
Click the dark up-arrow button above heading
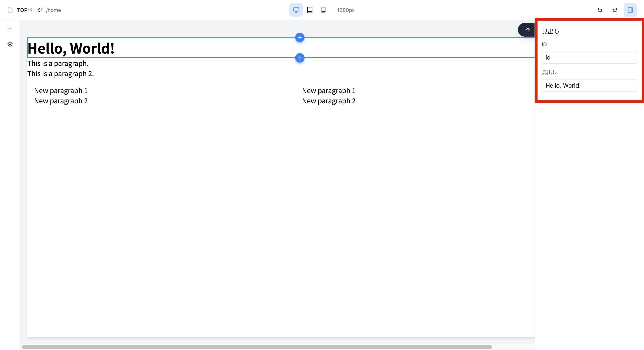(x=528, y=30)
